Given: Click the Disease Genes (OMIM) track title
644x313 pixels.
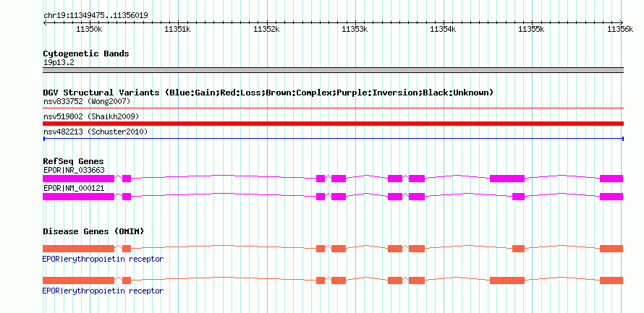Looking at the screenshot, I should click(x=93, y=231).
